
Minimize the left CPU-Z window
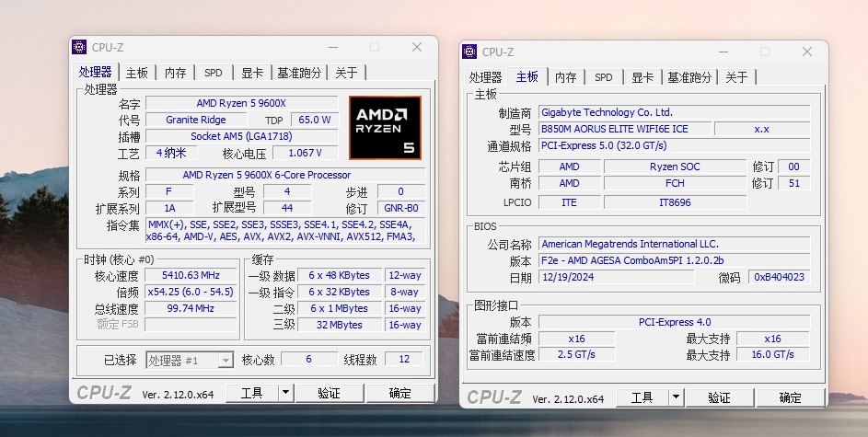click(332, 48)
